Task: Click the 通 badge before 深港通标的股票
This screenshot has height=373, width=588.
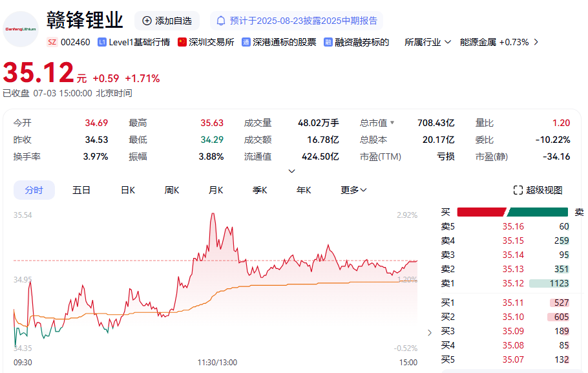Action: tap(246, 42)
